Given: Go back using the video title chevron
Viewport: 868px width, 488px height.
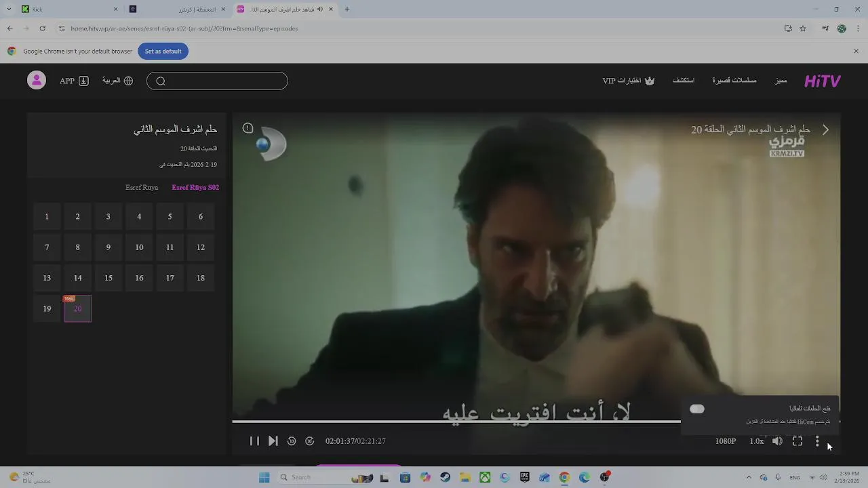Looking at the screenshot, I should (825, 129).
